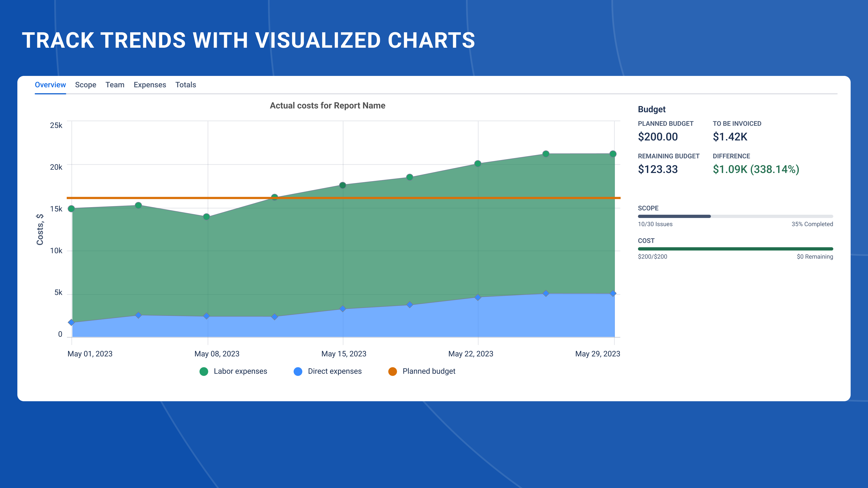This screenshot has width=868, height=488.
Task: Switch to the Overview tab
Action: tap(50, 85)
